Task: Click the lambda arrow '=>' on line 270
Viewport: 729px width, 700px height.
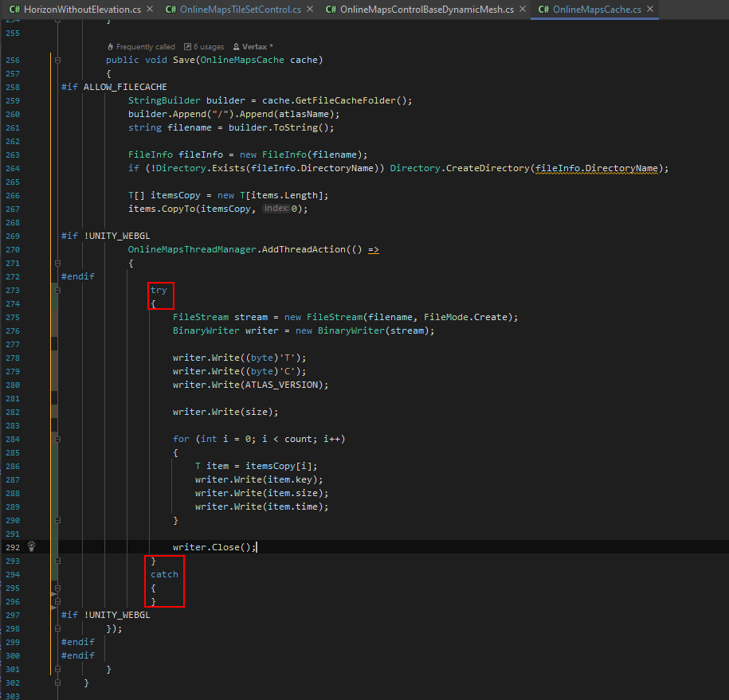Action: [x=374, y=249]
